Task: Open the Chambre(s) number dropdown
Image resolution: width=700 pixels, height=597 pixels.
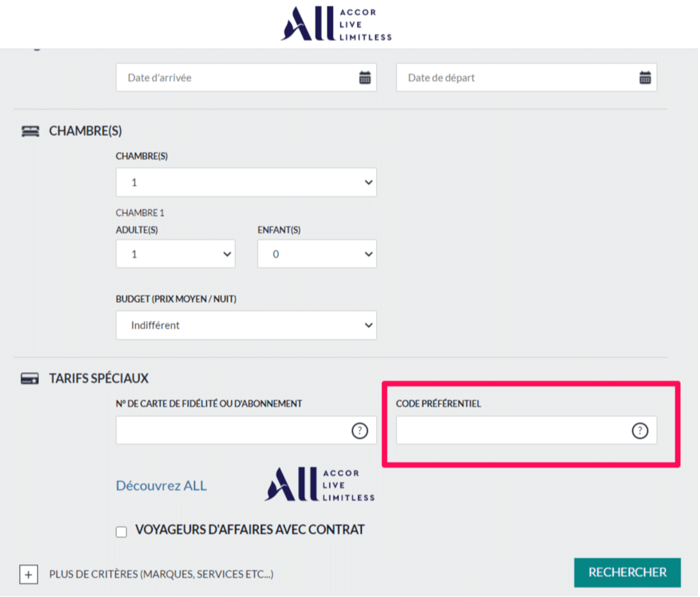Action: pyautogui.click(x=246, y=183)
